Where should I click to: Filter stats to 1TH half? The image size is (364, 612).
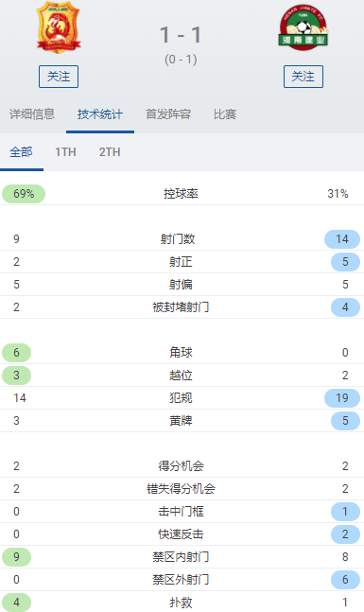point(65,152)
